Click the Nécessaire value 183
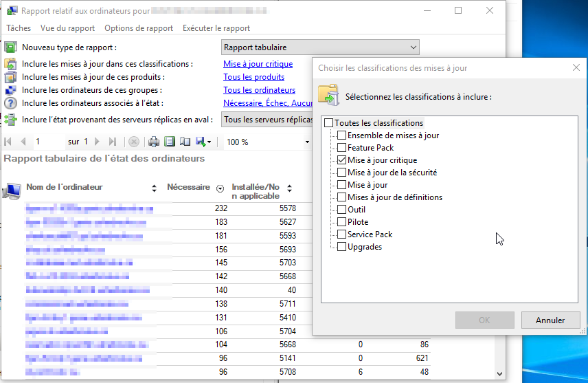This screenshot has width=588, height=383. pos(221,222)
